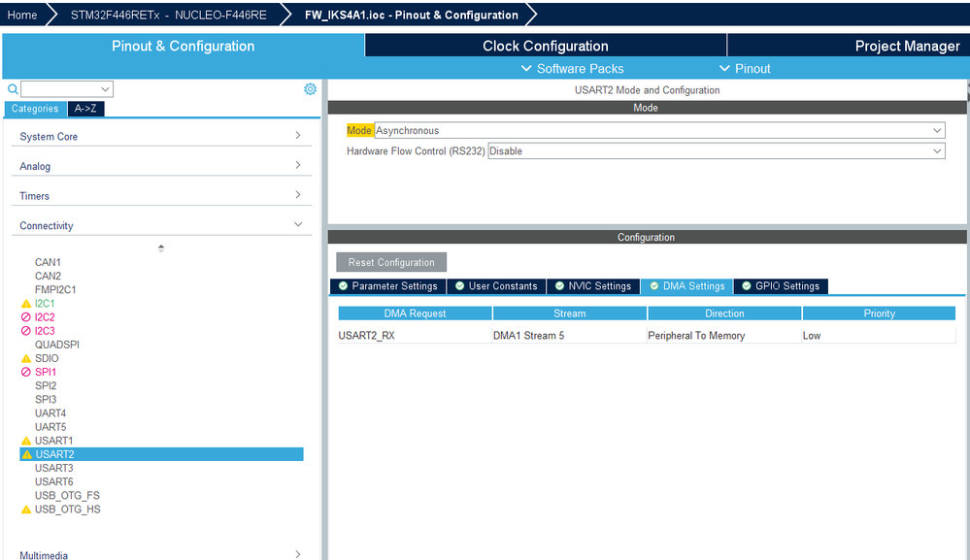Click the disabled icon beside I2C2
The image size is (970, 560).
(26, 317)
